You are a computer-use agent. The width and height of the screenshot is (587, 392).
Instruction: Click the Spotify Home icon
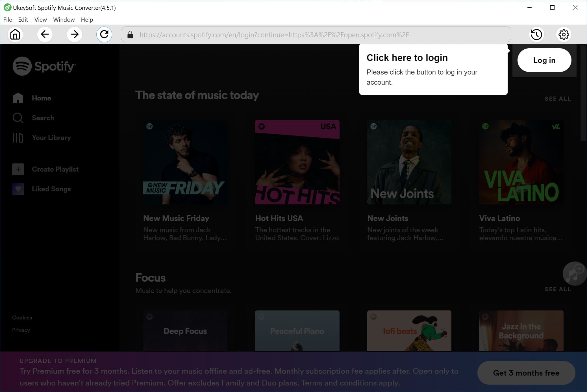click(18, 98)
